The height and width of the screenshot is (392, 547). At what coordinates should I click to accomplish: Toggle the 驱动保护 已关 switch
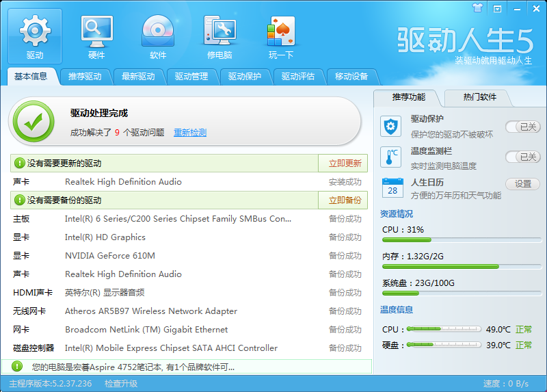point(523,127)
